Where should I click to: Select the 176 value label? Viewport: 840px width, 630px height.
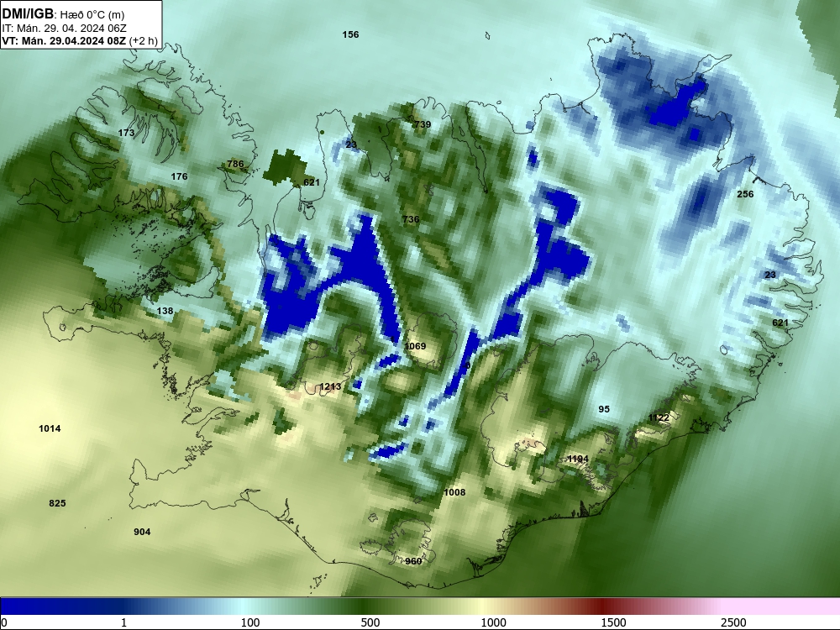tap(180, 176)
